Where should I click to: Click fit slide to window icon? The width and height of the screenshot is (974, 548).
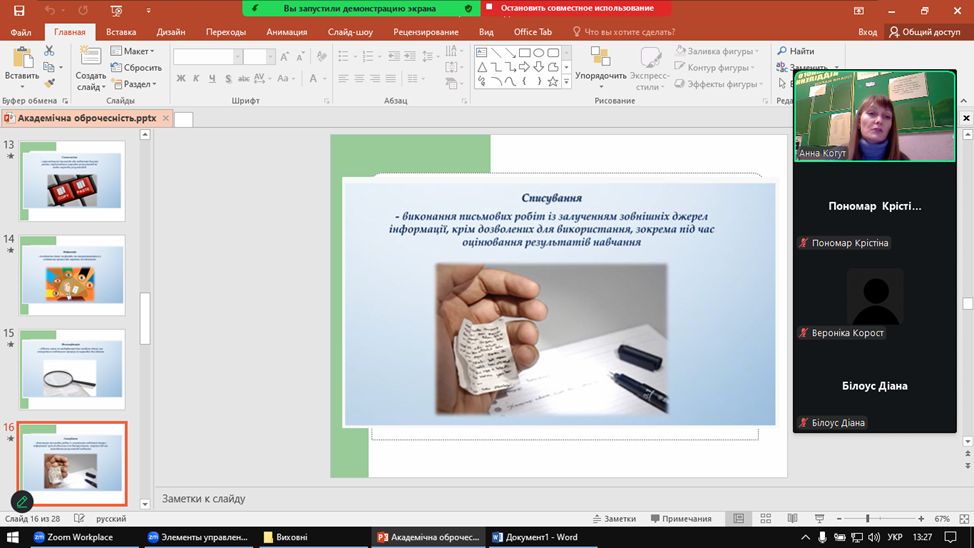pyautogui.click(x=963, y=519)
